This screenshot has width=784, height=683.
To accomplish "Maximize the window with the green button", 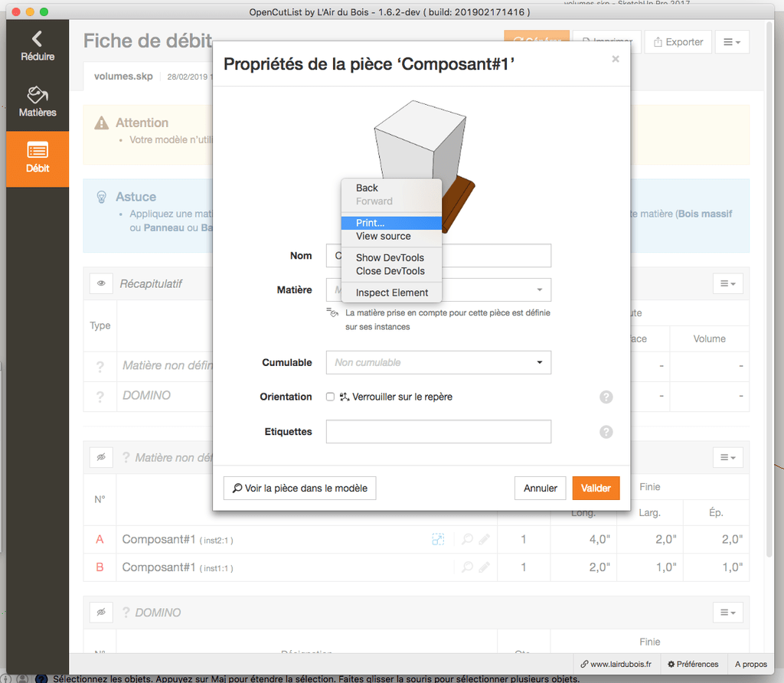I will click(x=44, y=11).
